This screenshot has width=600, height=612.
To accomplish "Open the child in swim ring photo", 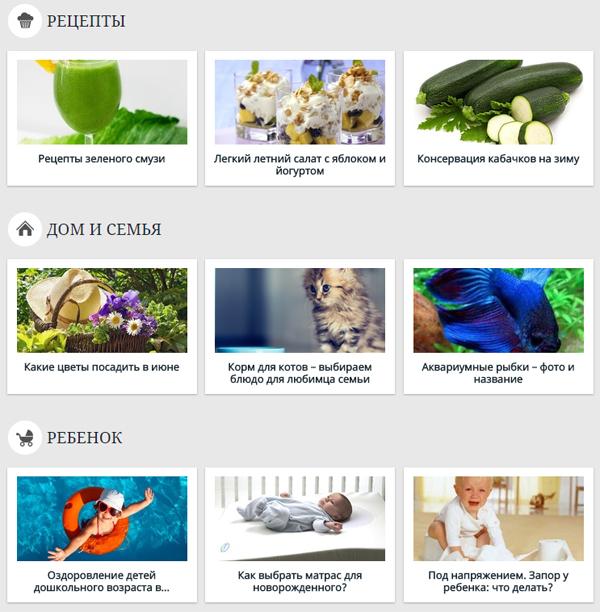I will (102, 519).
